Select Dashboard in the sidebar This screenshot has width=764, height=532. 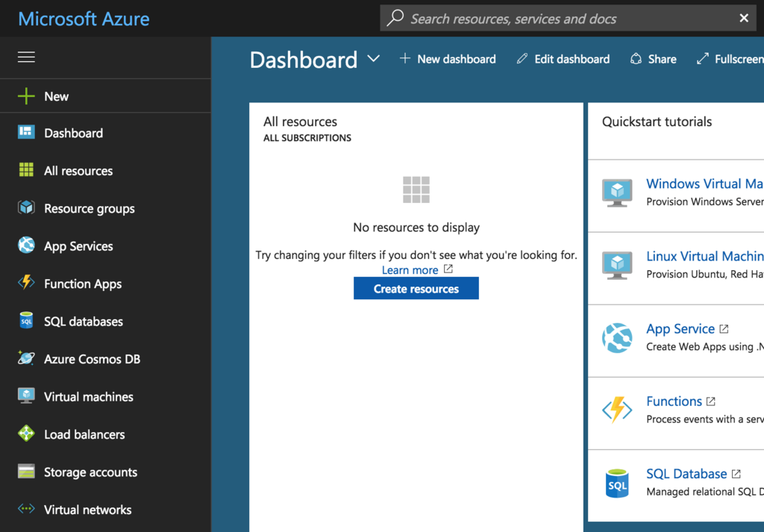105,132
